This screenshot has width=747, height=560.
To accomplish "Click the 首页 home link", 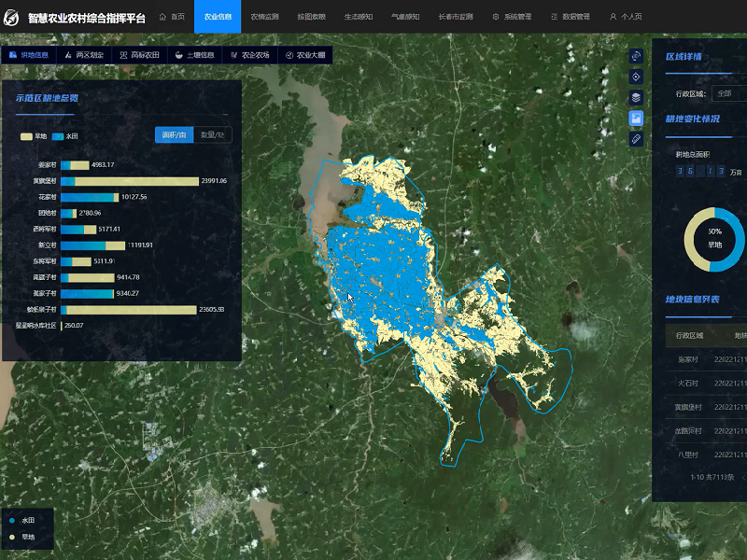I will coord(172,17).
